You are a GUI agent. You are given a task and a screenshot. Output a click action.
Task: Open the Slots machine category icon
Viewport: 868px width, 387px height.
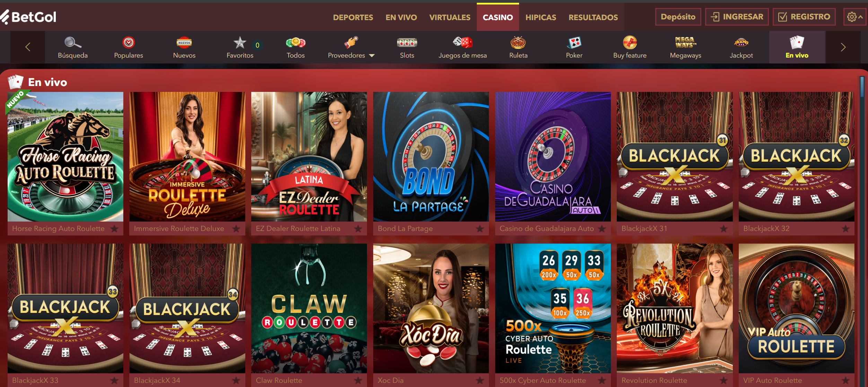click(x=407, y=43)
